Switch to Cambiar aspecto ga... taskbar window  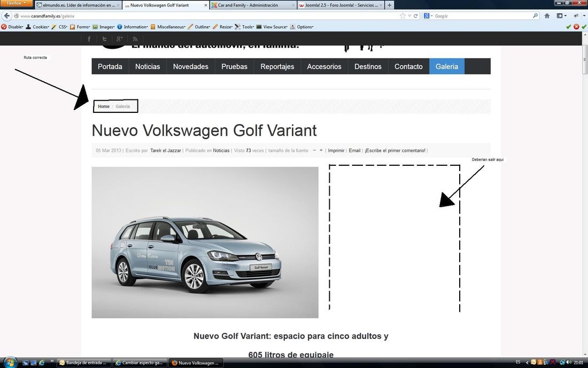click(139, 363)
